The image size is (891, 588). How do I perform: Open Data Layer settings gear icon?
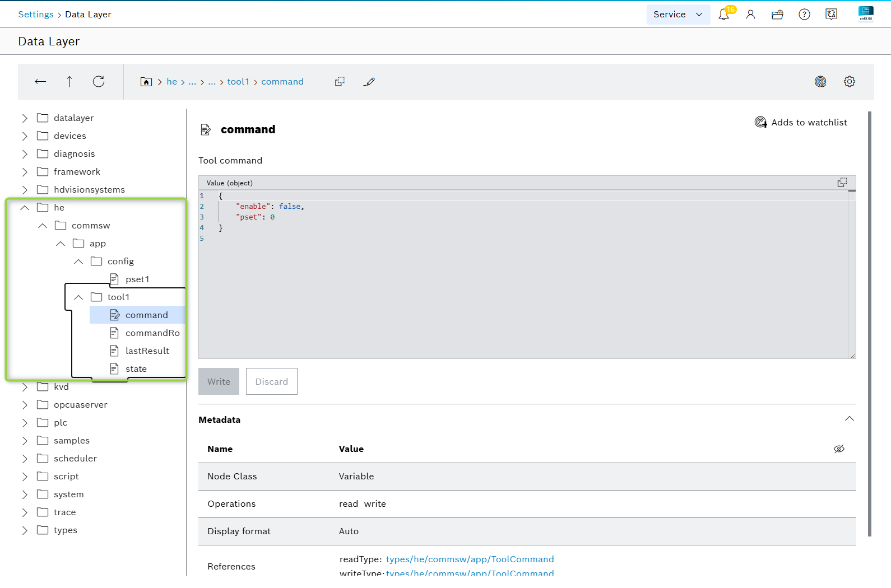pos(849,82)
